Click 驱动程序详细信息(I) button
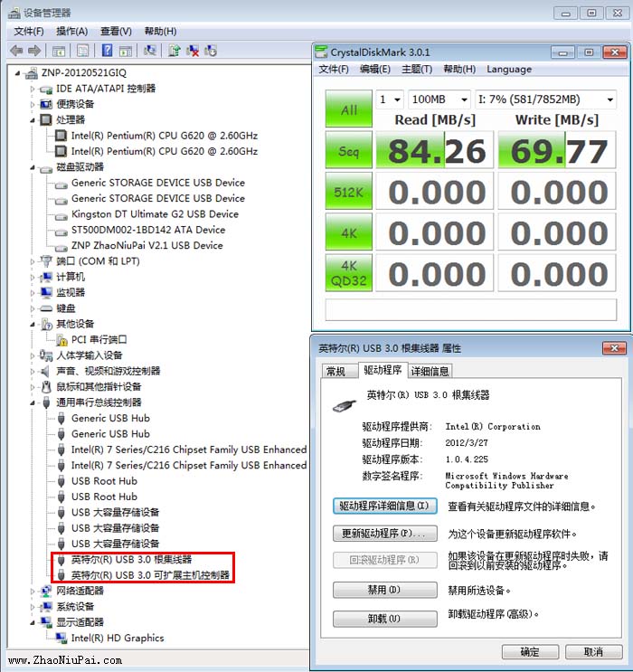 385,506
